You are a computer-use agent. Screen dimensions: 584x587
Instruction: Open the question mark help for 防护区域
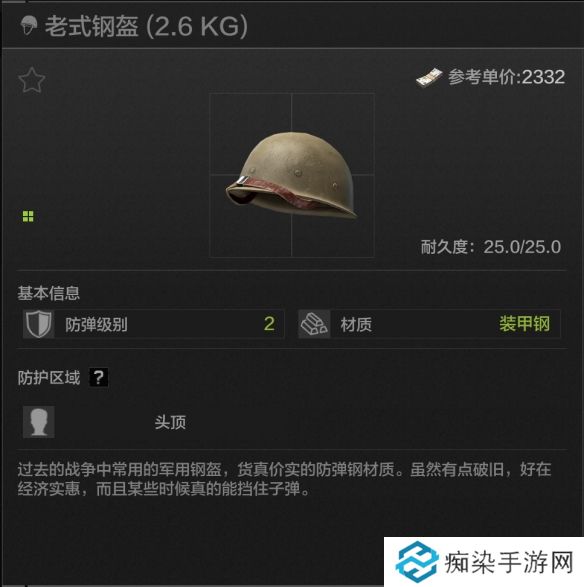(x=99, y=377)
